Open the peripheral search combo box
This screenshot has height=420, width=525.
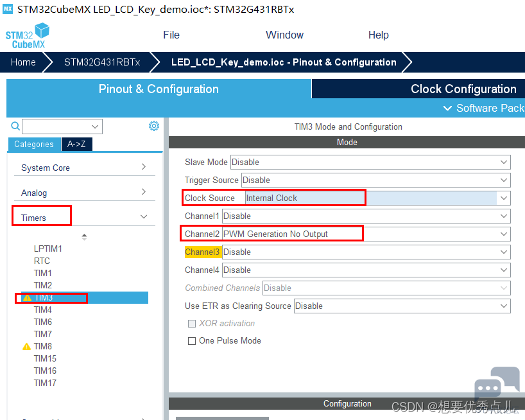[x=62, y=127]
